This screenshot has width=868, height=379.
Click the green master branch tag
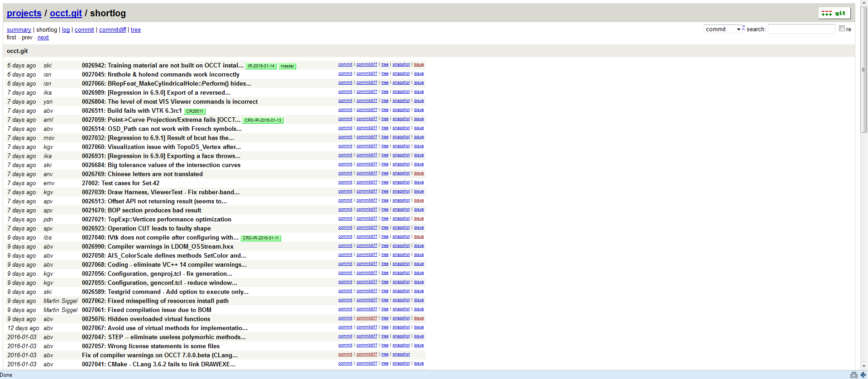pos(287,66)
